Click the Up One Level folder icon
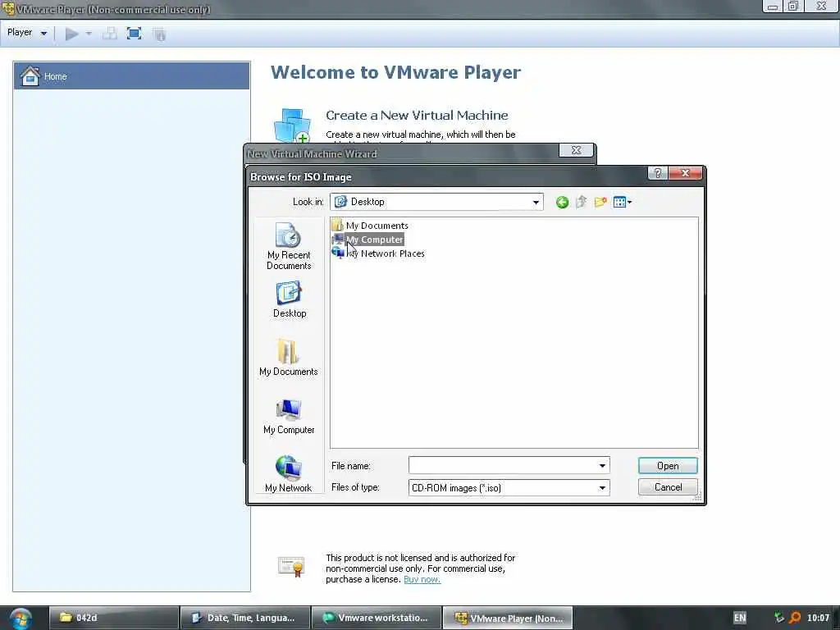This screenshot has height=630, width=840. pyautogui.click(x=582, y=202)
